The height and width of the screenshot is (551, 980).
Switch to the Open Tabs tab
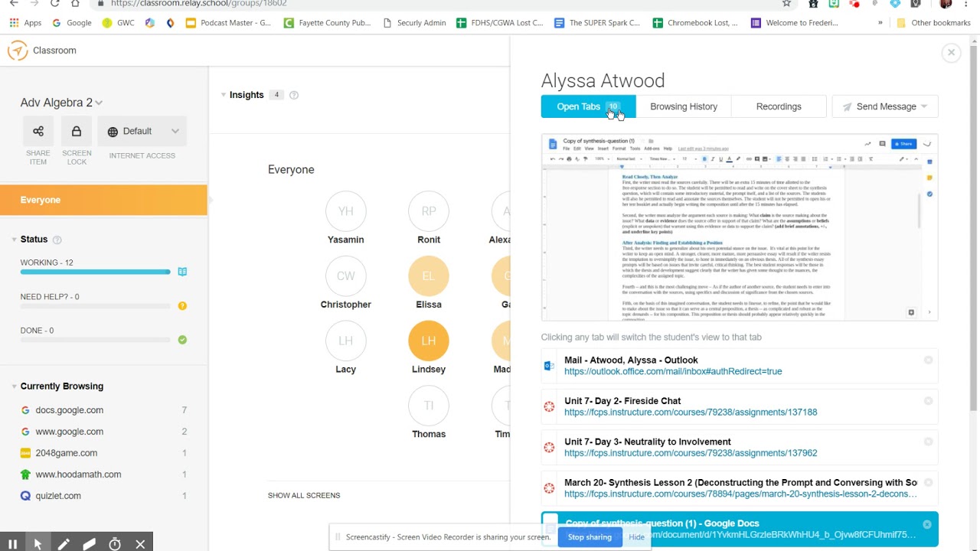[x=588, y=106]
